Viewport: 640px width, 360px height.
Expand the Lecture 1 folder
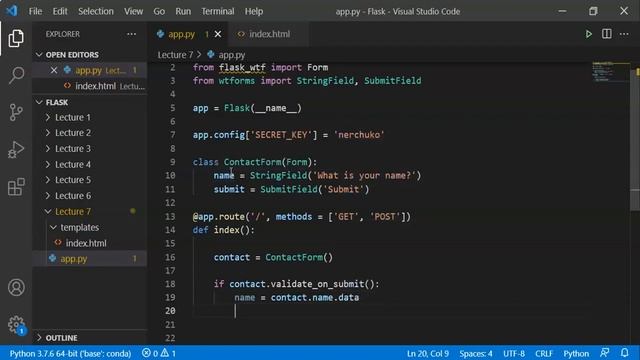(48, 118)
